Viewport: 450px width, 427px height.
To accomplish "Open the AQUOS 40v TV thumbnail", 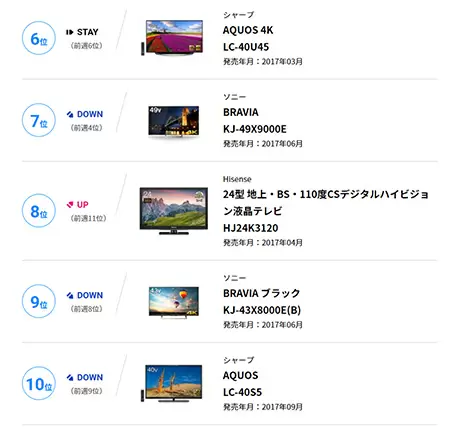I will pyautogui.click(x=172, y=383).
